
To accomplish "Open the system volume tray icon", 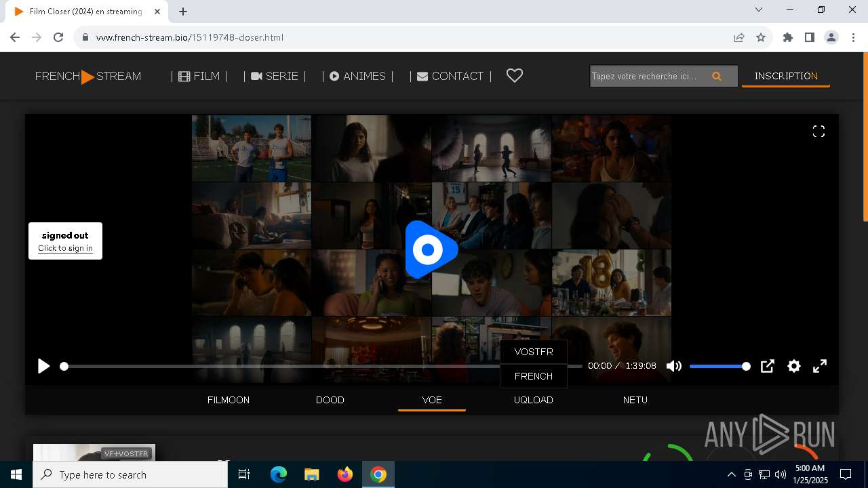I will [781, 474].
